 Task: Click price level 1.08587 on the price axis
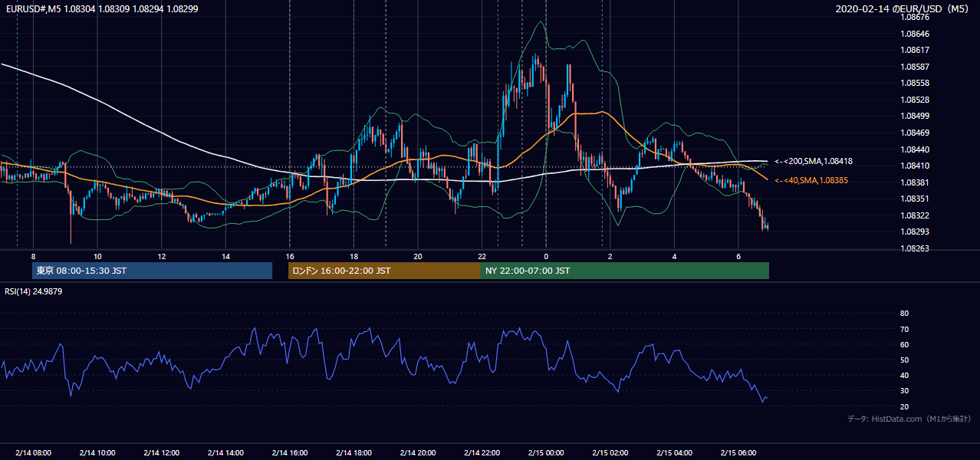click(915, 67)
